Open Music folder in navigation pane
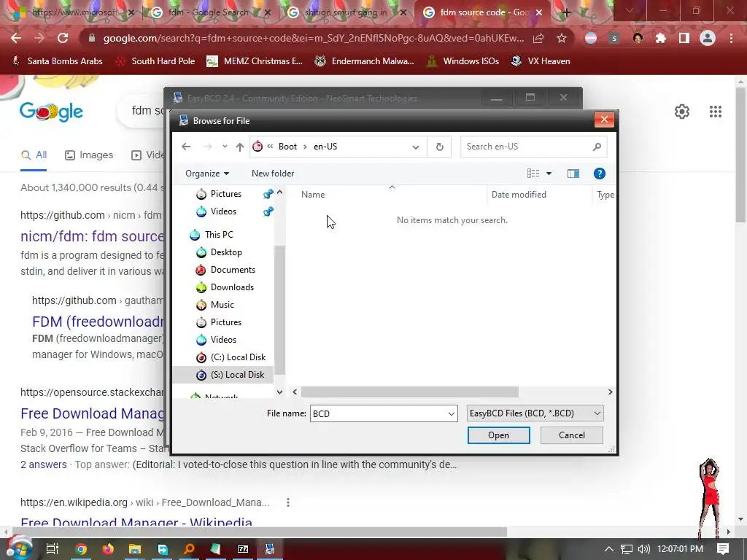 222,305
